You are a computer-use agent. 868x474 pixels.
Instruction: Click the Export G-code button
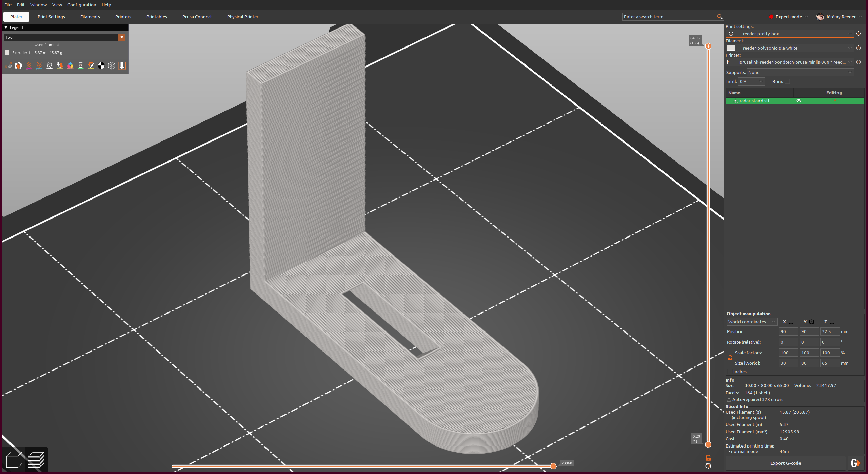[786, 463]
